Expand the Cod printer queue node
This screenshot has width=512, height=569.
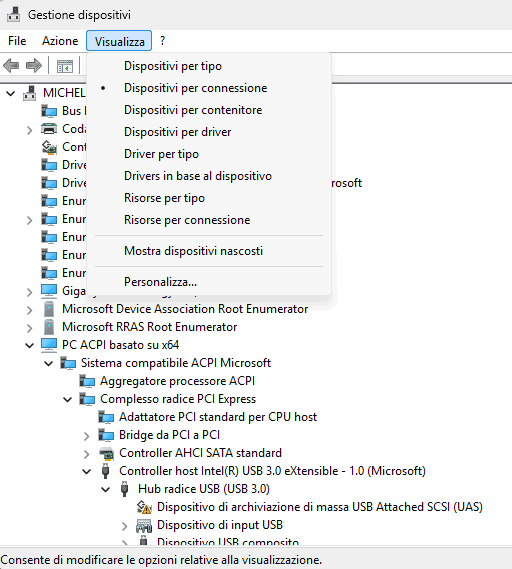30,130
